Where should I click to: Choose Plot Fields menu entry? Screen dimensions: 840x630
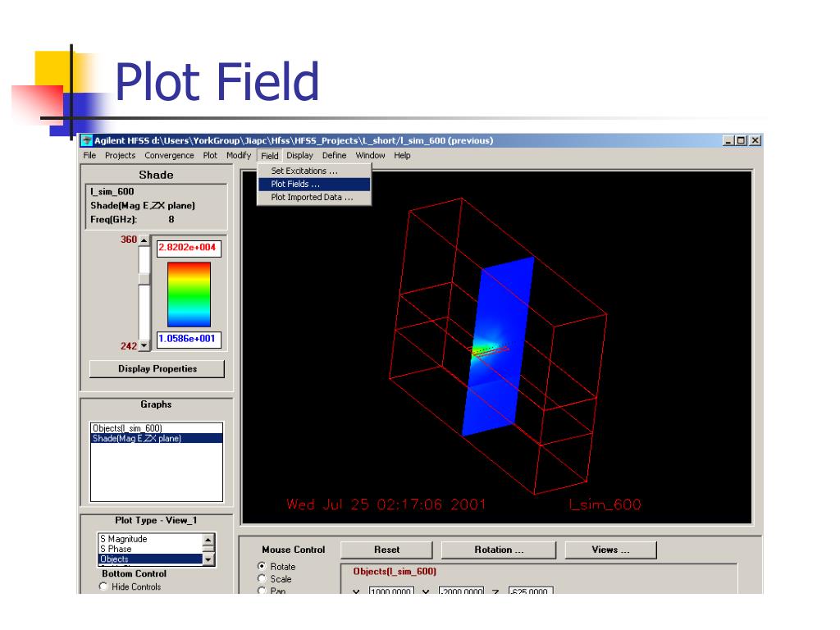pos(314,185)
